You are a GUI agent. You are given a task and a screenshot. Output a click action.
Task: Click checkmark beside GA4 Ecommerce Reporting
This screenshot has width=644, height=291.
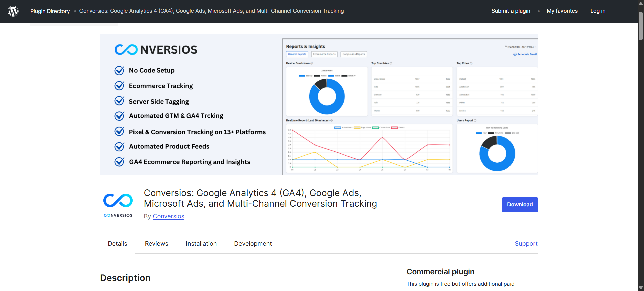tap(119, 162)
